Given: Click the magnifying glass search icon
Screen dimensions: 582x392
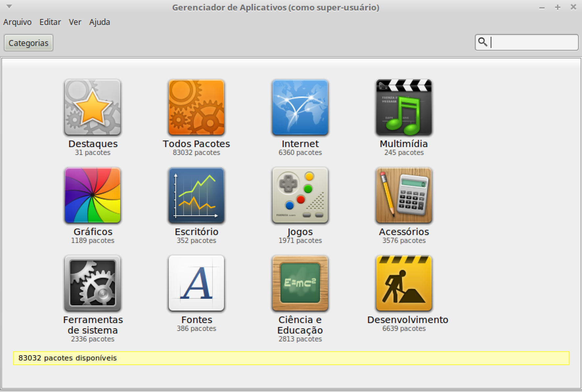Looking at the screenshot, I should tap(482, 42).
